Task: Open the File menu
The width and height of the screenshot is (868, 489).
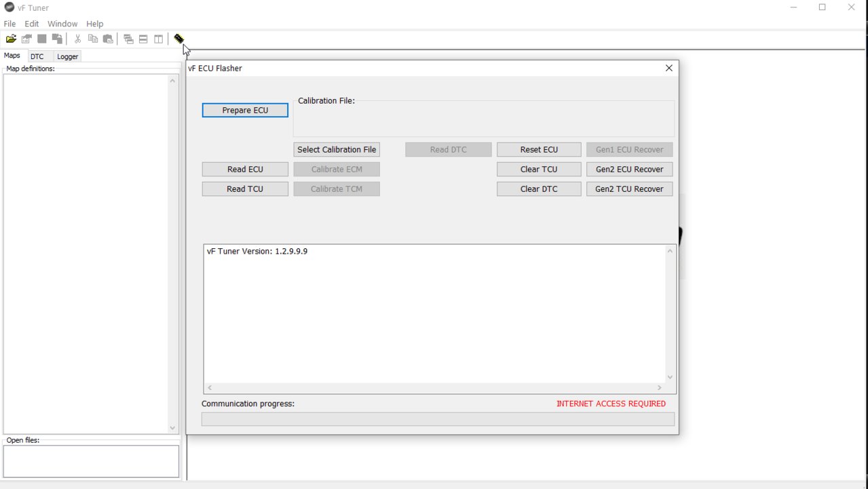Action: click(10, 24)
